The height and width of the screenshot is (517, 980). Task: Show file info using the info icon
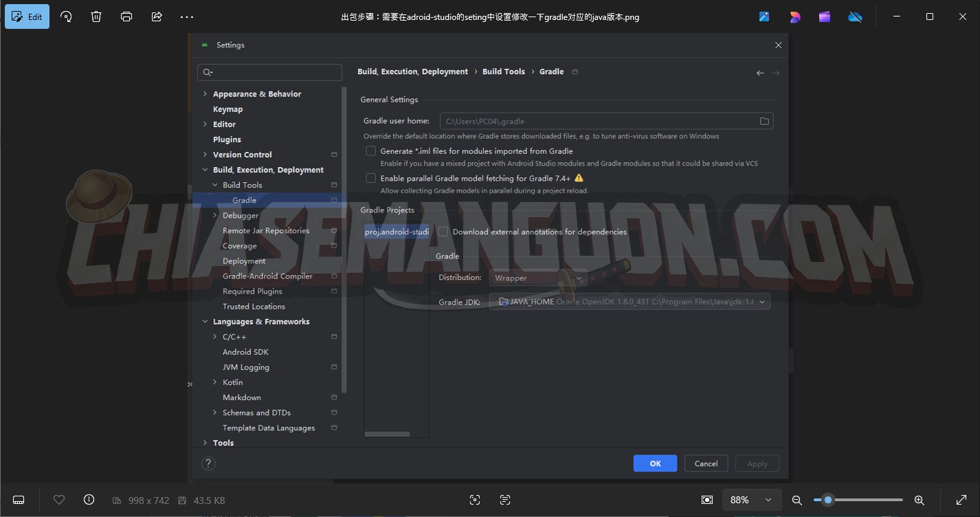(89, 500)
